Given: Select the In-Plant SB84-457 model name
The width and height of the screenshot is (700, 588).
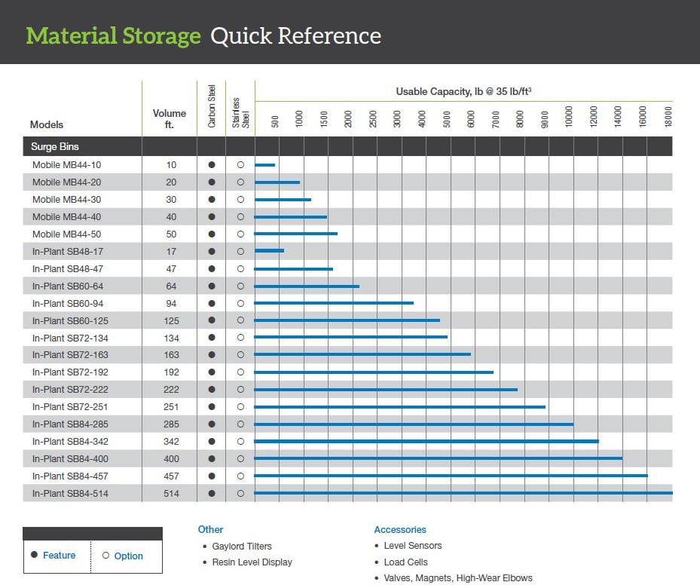Looking at the screenshot, I should coord(70,476).
